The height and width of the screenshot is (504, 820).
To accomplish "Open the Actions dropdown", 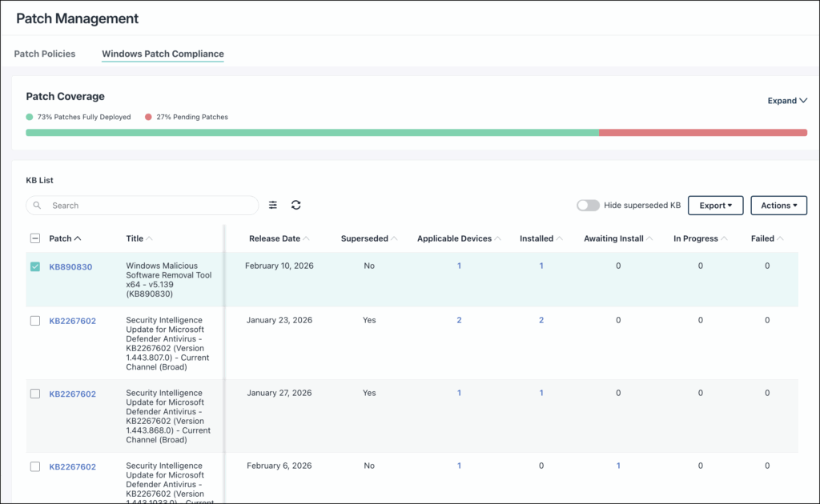I will click(778, 206).
